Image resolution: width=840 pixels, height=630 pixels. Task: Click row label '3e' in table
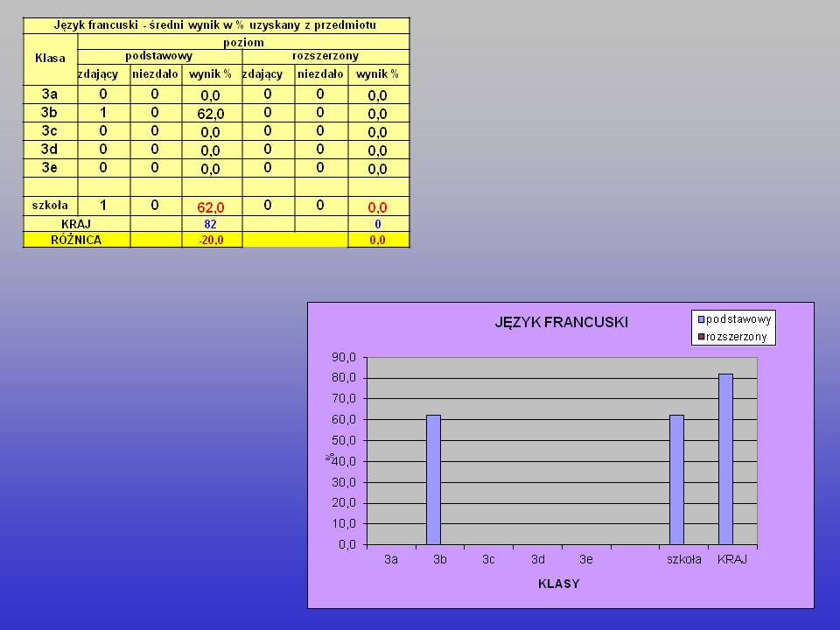(49, 168)
